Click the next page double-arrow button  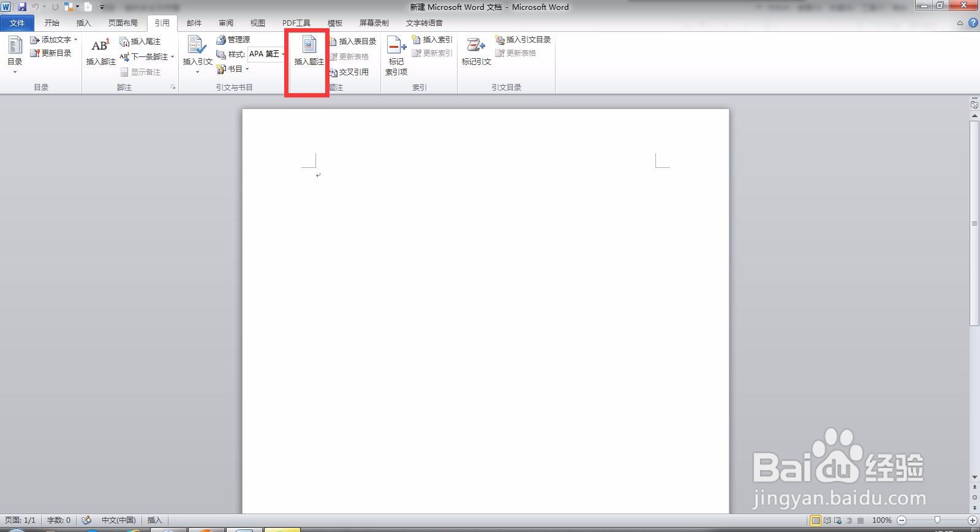(974, 507)
